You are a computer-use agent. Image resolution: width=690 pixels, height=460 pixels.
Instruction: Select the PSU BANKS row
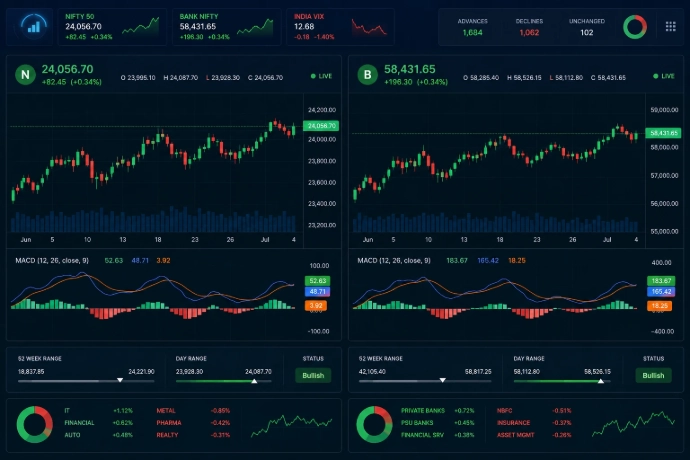click(437, 423)
